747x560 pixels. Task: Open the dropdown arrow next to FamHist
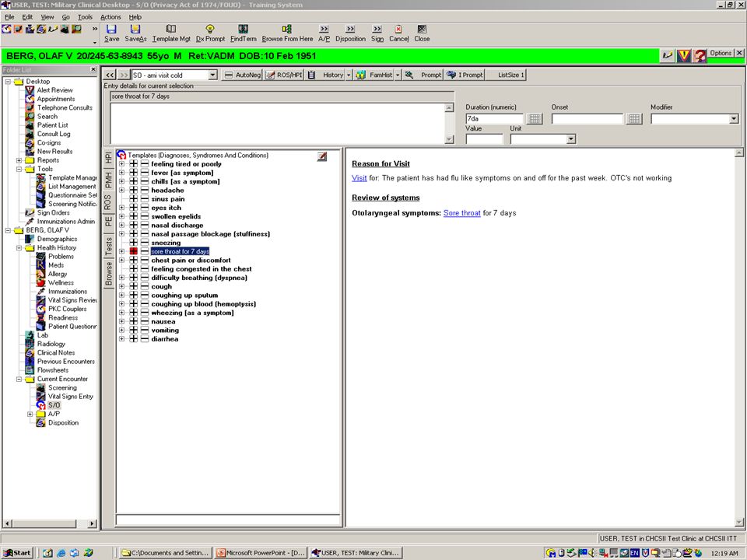point(398,75)
